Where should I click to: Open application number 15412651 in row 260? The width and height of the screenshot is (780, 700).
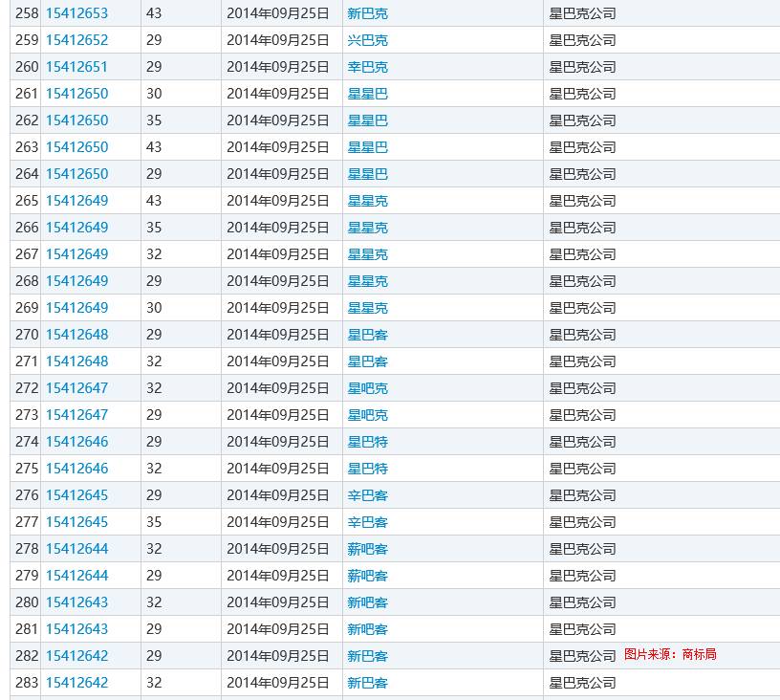(x=76, y=67)
